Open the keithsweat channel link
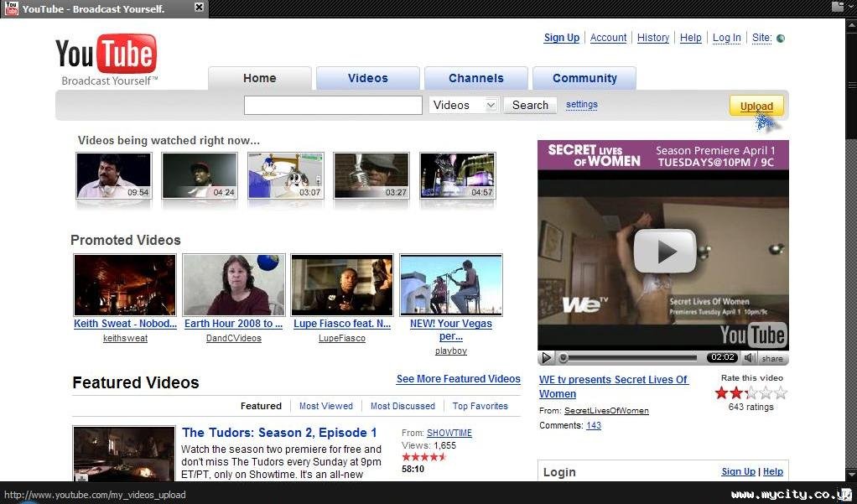This screenshot has height=504, width=857. (x=125, y=338)
